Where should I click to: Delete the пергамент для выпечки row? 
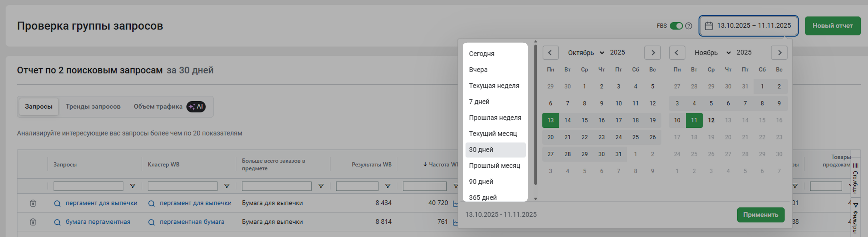pyautogui.click(x=33, y=203)
